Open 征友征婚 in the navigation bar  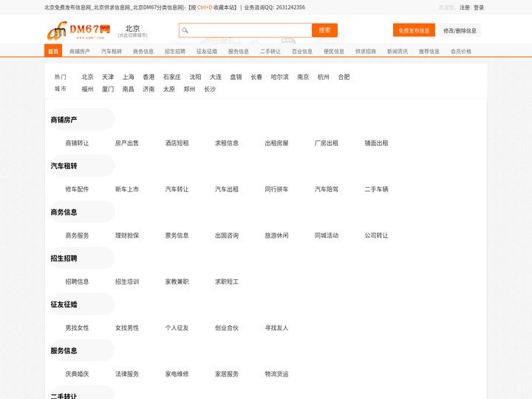[207, 51]
